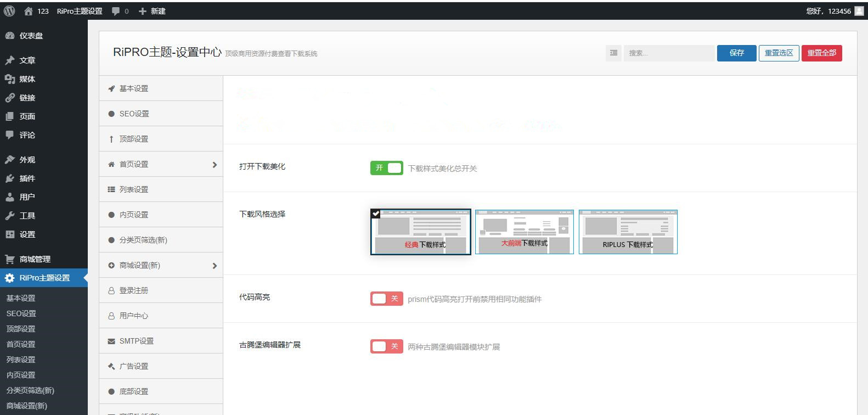Click the 外观 paintbrush icon
The image size is (868, 415).
coord(10,160)
